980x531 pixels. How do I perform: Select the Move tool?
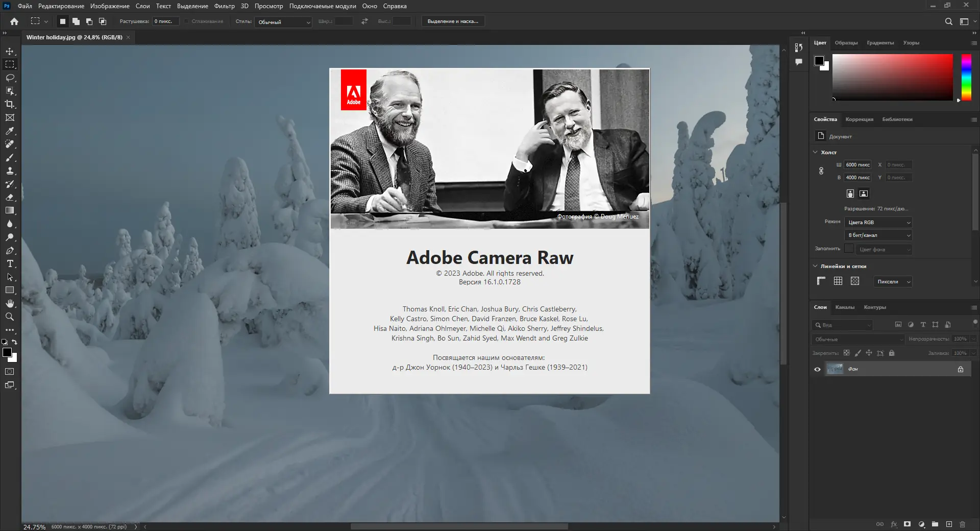click(10, 51)
